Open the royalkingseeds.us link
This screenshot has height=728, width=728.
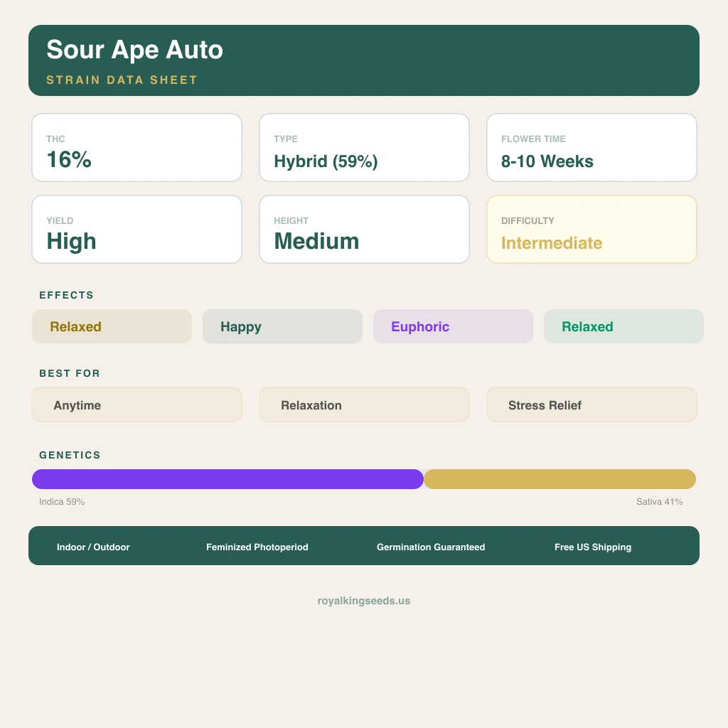click(364, 601)
